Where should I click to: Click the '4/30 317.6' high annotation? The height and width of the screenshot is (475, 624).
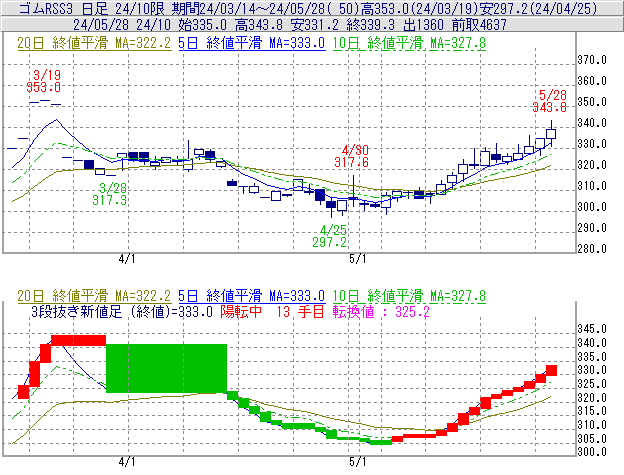tap(352, 156)
